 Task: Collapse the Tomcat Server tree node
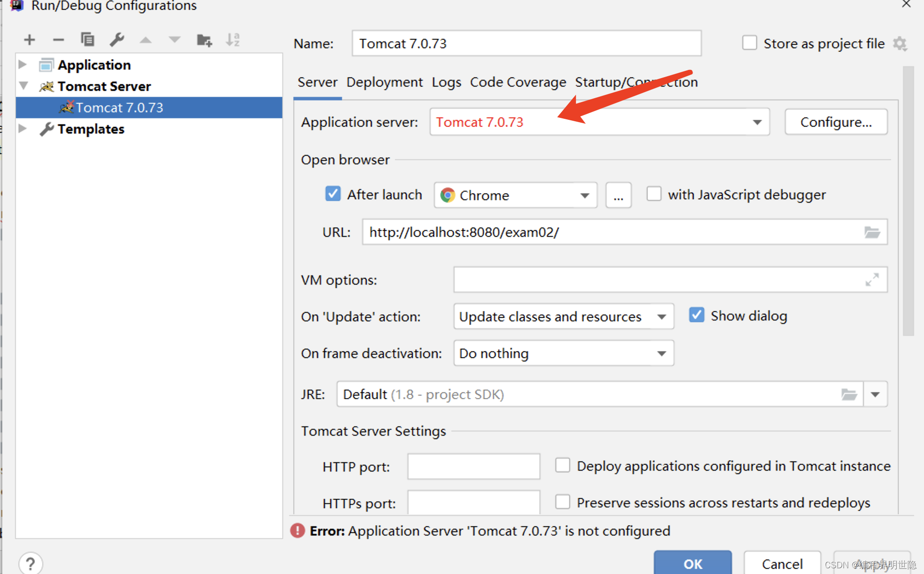(23, 86)
